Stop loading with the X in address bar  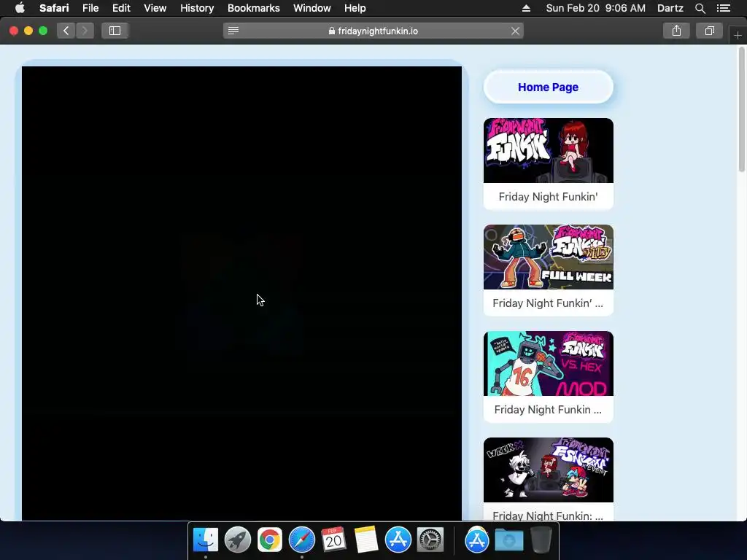[x=515, y=31]
